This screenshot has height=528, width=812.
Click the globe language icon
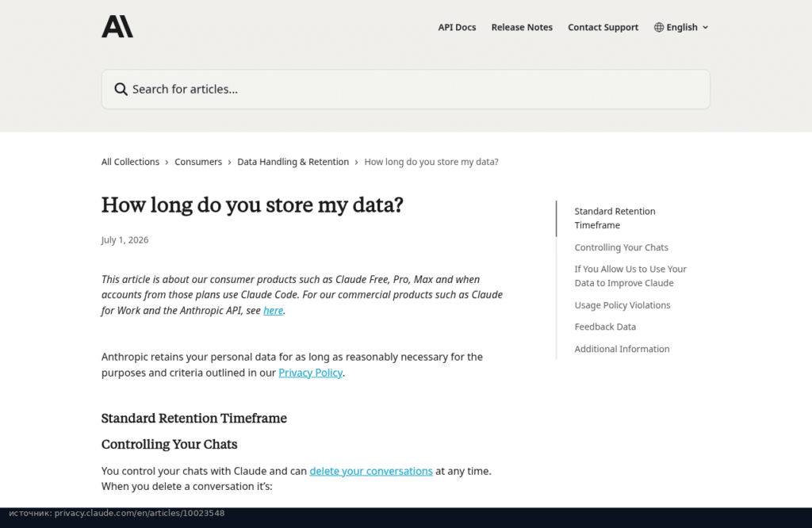[x=659, y=28]
